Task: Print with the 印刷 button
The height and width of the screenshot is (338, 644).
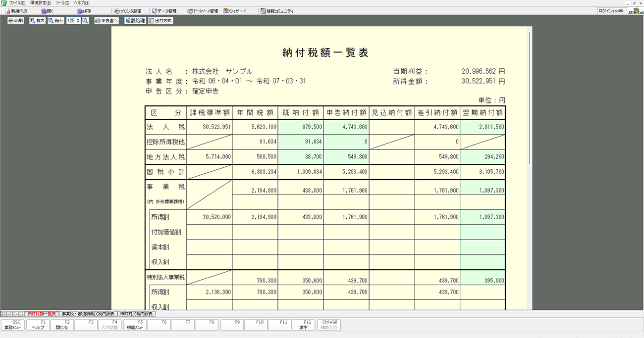Action: click(15, 21)
